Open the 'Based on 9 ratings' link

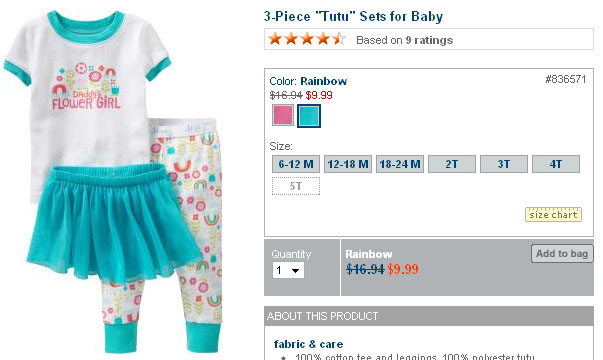404,40
